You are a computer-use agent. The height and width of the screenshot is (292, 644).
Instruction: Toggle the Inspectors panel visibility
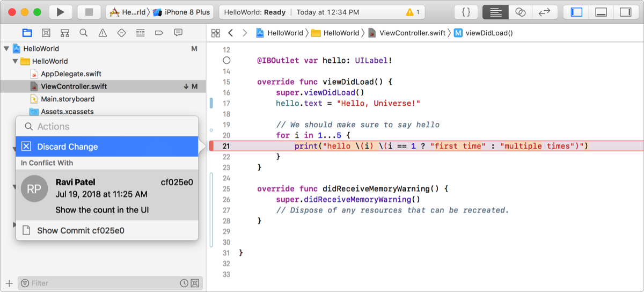(x=625, y=12)
